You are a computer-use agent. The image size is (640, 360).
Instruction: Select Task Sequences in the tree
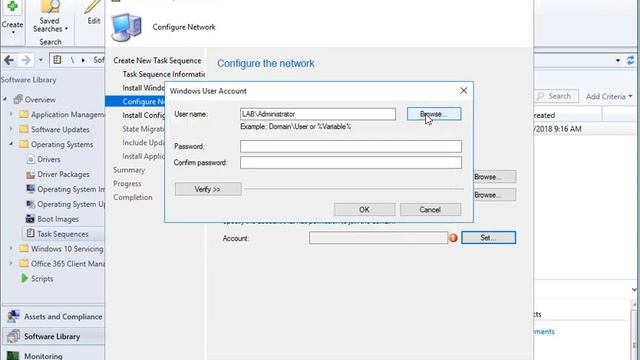coord(62,234)
